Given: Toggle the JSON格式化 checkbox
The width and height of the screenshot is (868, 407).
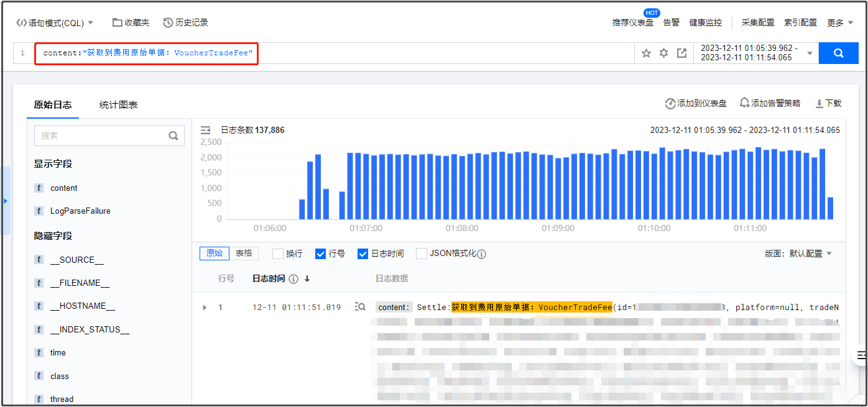Looking at the screenshot, I should coord(422,254).
